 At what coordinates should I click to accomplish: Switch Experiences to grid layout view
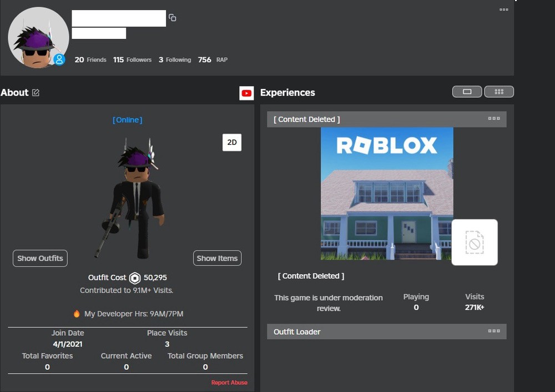[498, 91]
